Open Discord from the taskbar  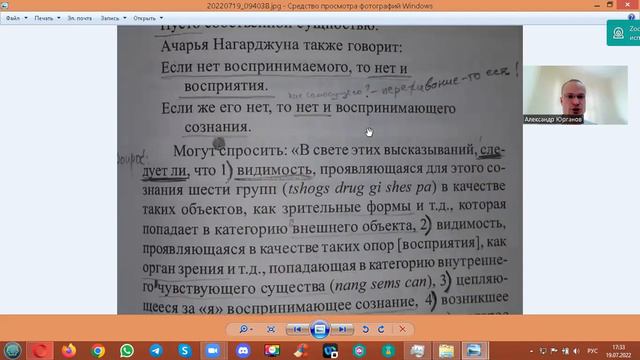[243, 351]
